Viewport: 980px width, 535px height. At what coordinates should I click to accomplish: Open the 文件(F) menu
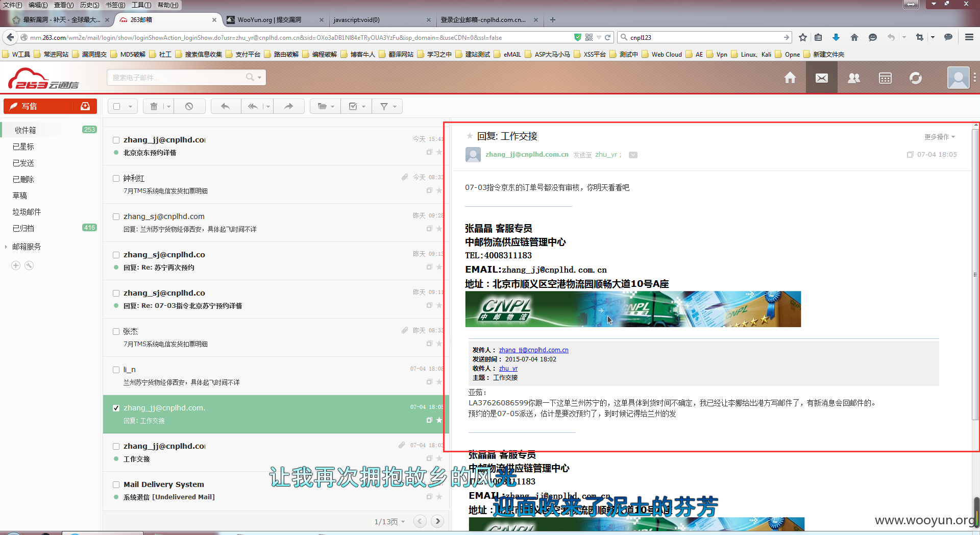[12, 5]
